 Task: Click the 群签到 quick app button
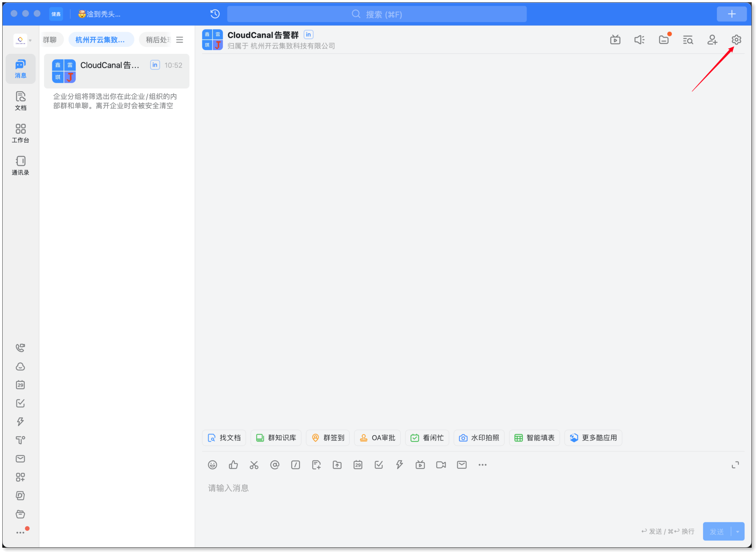(328, 438)
